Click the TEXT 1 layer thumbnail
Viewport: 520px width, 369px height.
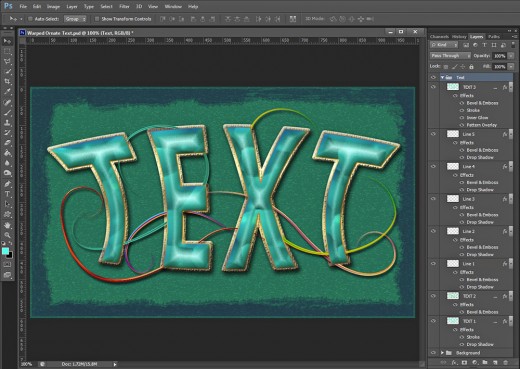453,321
